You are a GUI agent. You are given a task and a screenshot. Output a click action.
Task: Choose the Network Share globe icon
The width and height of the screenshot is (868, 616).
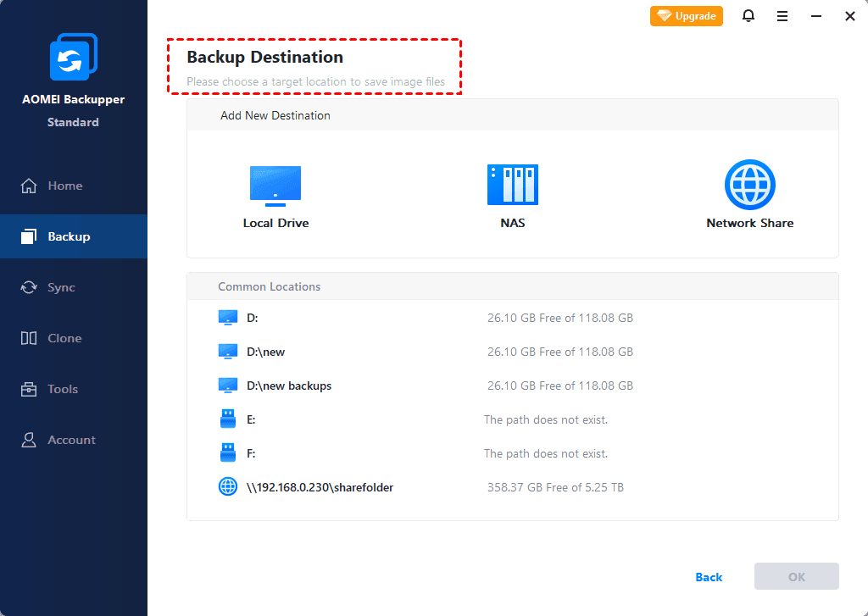[x=750, y=185]
